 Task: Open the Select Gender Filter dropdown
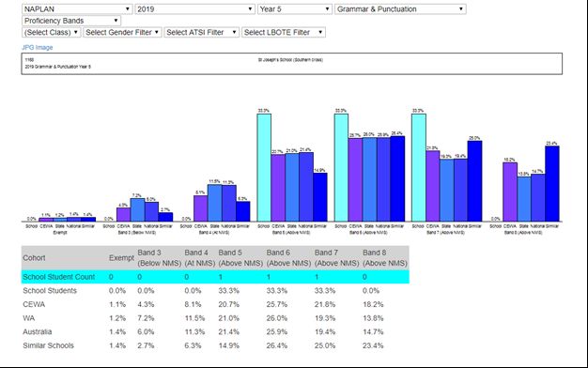pos(123,32)
